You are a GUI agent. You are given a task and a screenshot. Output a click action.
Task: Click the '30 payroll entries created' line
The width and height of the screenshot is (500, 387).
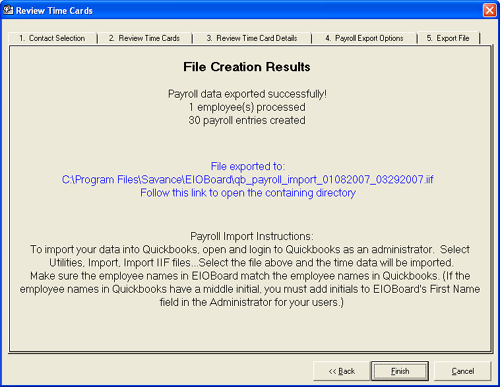pyautogui.click(x=247, y=120)
